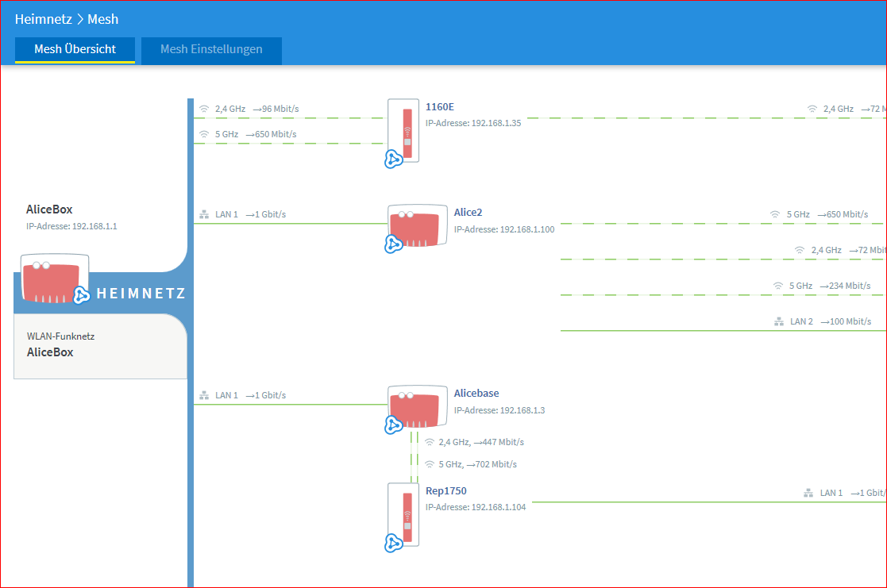Click the mesh badge on Alicebase

tap(393, 425)
